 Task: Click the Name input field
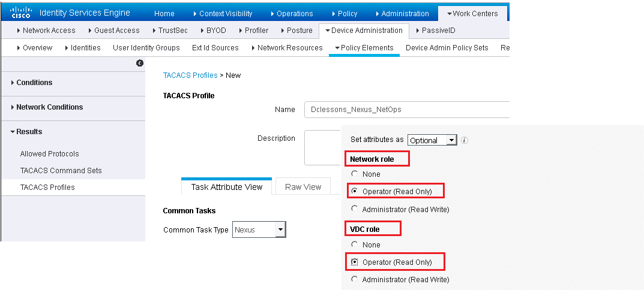[406, 110]
